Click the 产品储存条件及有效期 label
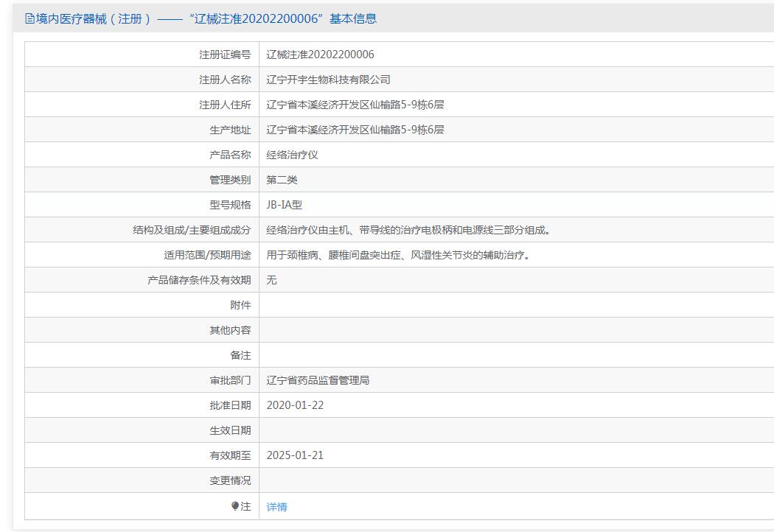The width and height of the screenshot is (774, 532). click(x=200, y=280)
